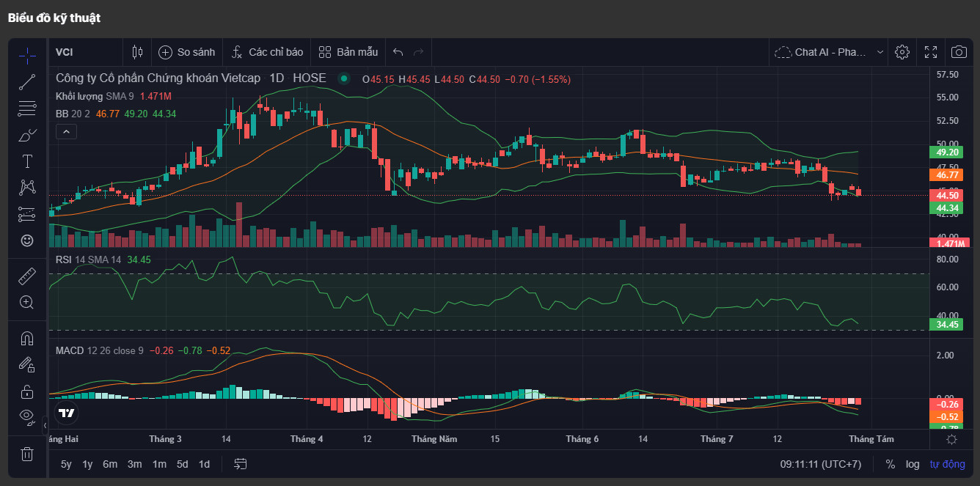Open Các chỉ báo indicators menu
Viewport: 980px width, 486px height.
click(x=267, y=52)
